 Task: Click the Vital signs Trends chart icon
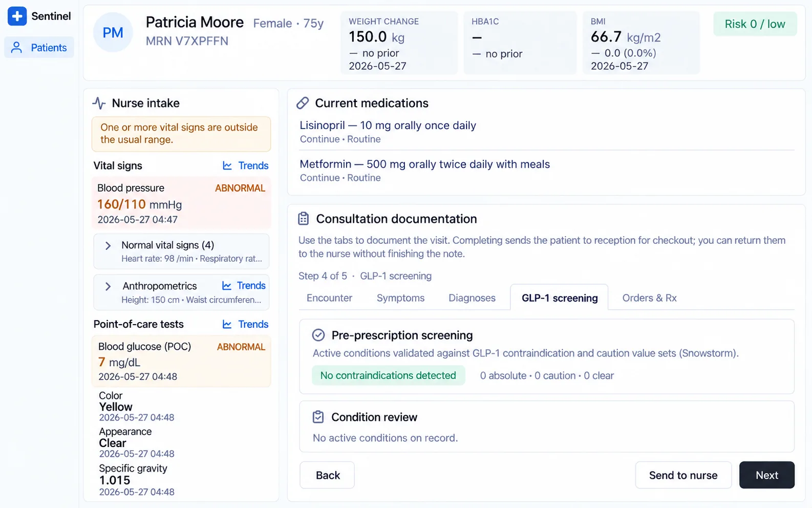(x=227, y=166)
